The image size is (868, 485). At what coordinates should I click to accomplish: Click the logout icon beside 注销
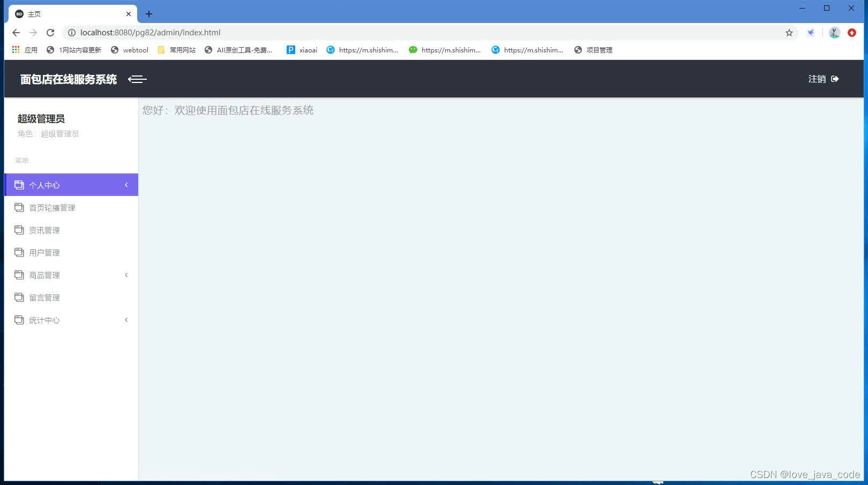pyautogui.click(x=834, y=79)
